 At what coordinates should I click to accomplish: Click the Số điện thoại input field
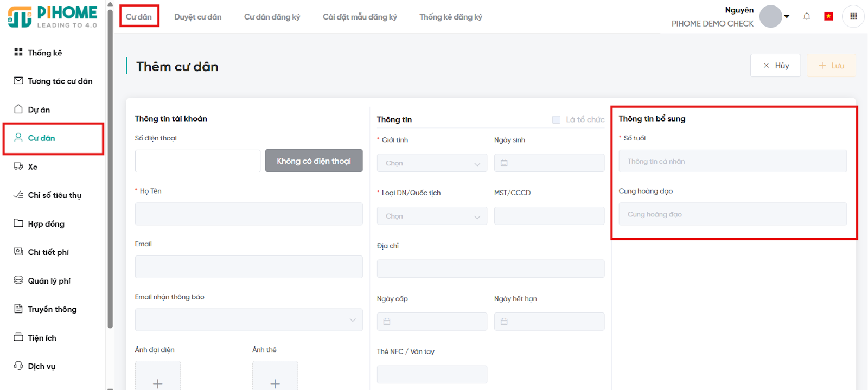click(x=197, y=161)
